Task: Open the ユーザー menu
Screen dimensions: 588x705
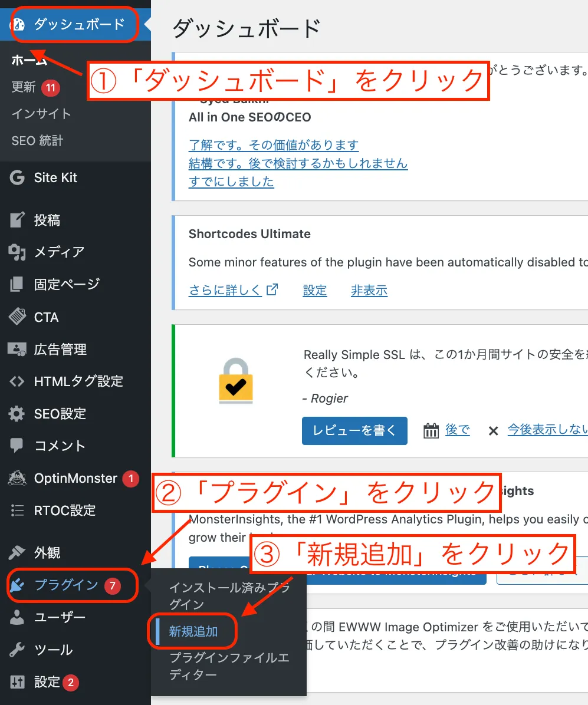Action: click(60, 617)
